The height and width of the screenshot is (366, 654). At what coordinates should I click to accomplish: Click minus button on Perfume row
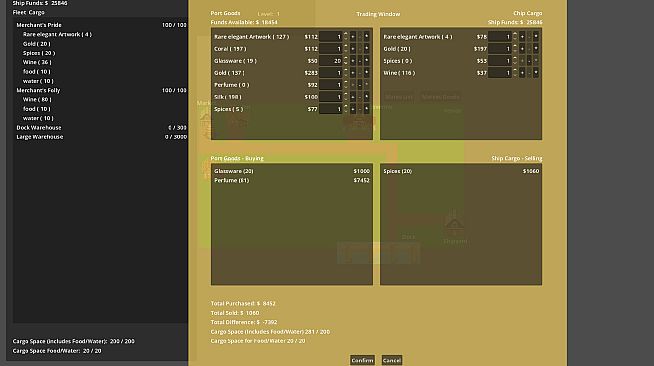click(360, 85)
